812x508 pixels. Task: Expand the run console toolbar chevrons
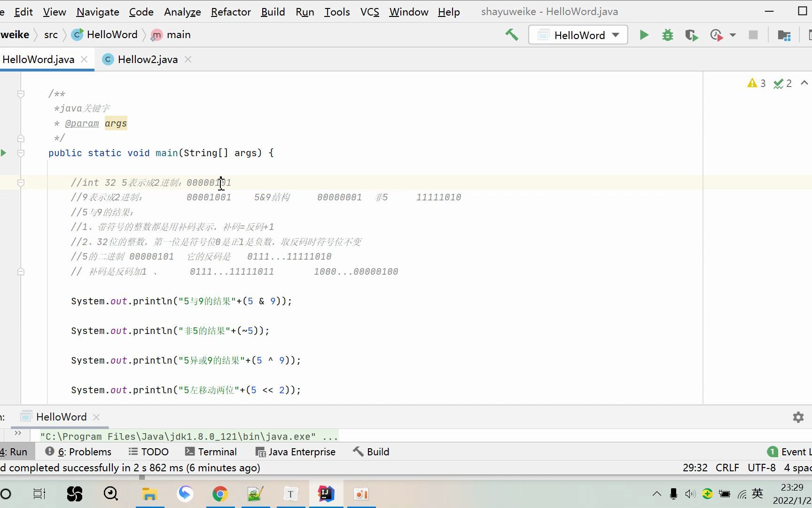click(18, 433)
